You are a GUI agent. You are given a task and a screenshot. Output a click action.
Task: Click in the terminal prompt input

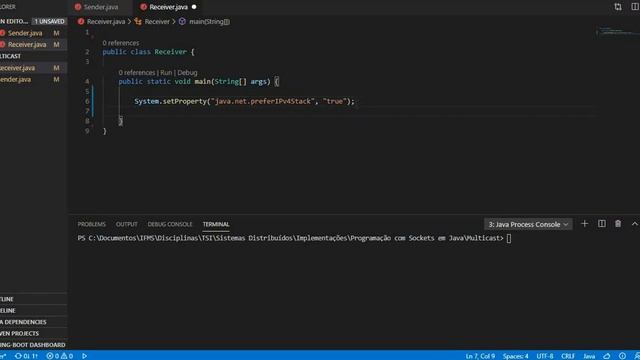point(509,238)
